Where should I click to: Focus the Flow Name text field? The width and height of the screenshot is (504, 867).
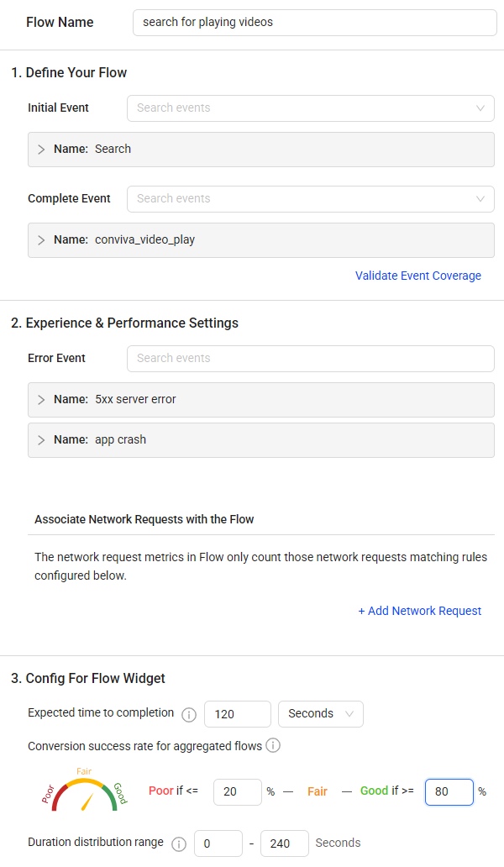pyautogui.click(x=314, y=23)
